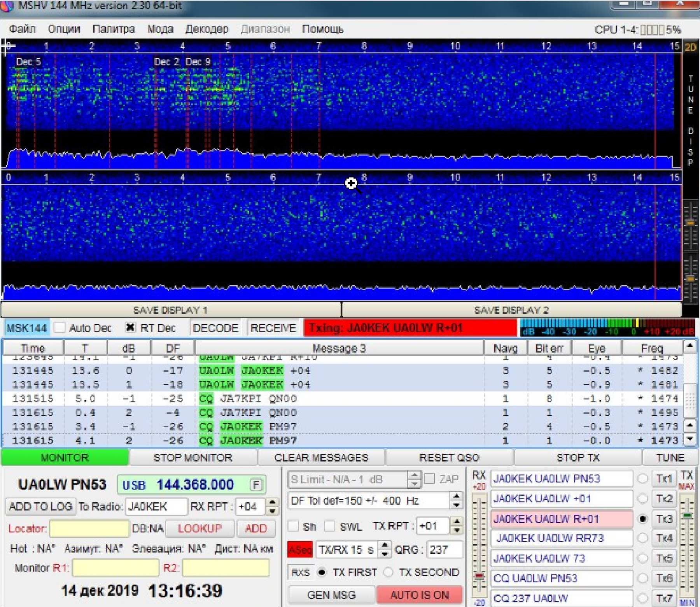Click the Tx5 button

664,558
